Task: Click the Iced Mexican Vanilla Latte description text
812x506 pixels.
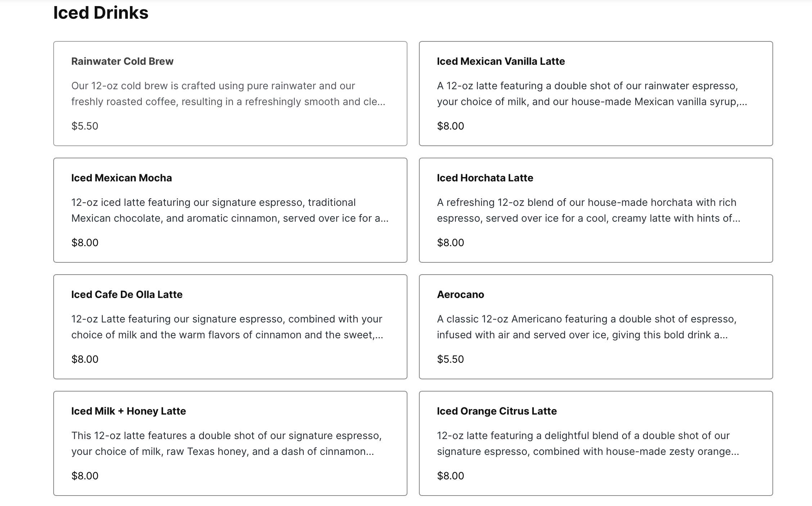Action: pyautogui.click(x=592, y=94)
